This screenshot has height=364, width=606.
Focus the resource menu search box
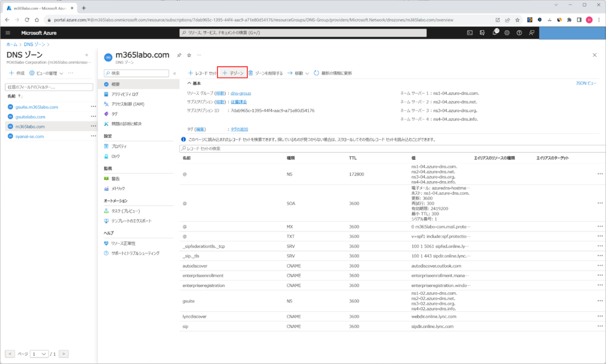click(137, 73)
